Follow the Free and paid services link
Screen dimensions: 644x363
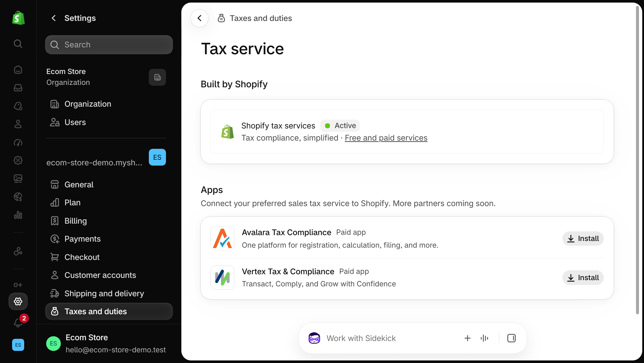pos(386,138)
